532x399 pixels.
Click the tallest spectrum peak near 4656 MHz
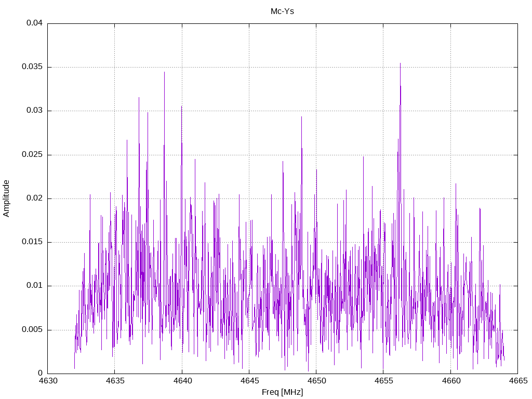401,64
